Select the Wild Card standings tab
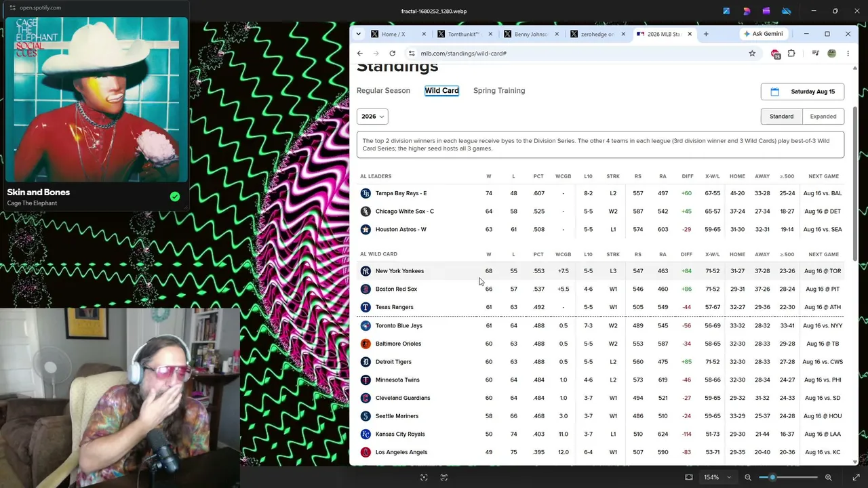Image resolution: width=868 pixels, height=488 pixels. pyautogui.click(x=441, y=91)
